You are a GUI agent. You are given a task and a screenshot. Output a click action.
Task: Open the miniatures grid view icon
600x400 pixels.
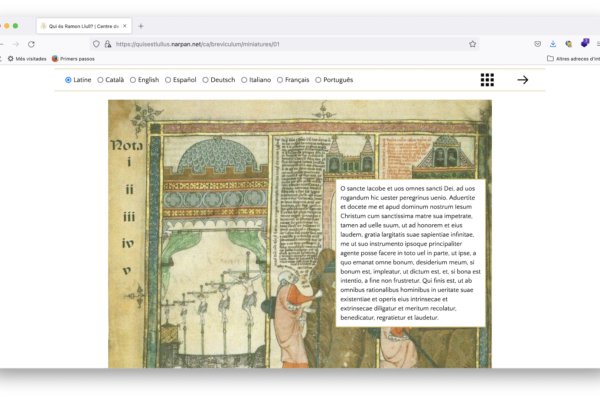coord(487,80)
